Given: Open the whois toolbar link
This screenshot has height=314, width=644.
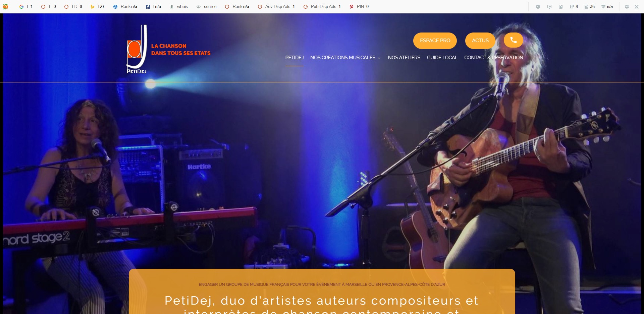Looking at the screenshot, I should [x=179, y=7].
